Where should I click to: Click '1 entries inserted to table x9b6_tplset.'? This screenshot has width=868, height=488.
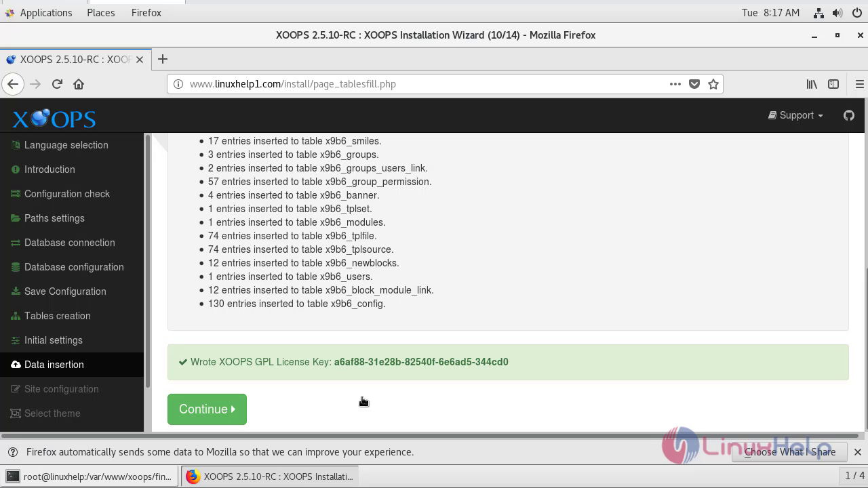pyautogui.click(x=290, y=209)
